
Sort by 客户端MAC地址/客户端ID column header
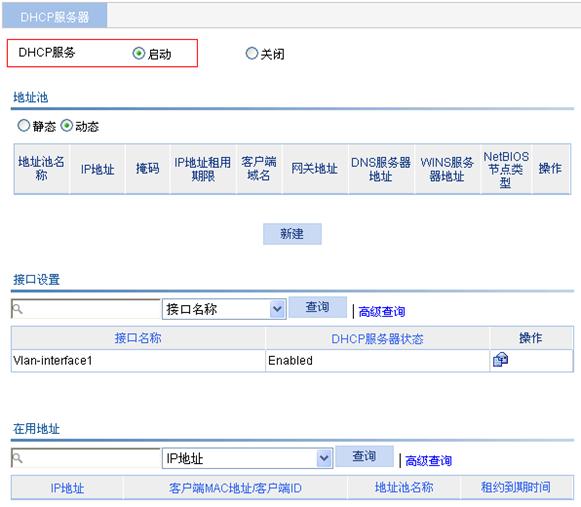click(x=235, y=488)
